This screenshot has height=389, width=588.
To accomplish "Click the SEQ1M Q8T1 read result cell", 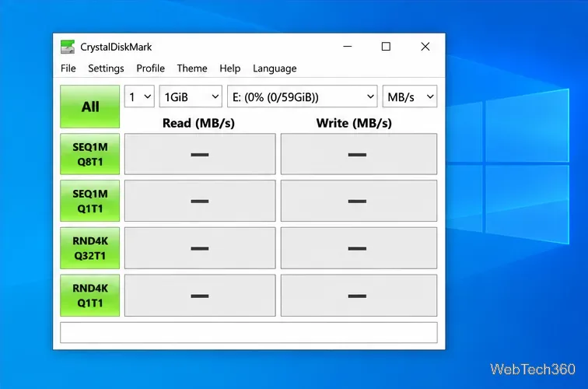I will [200, 154].
